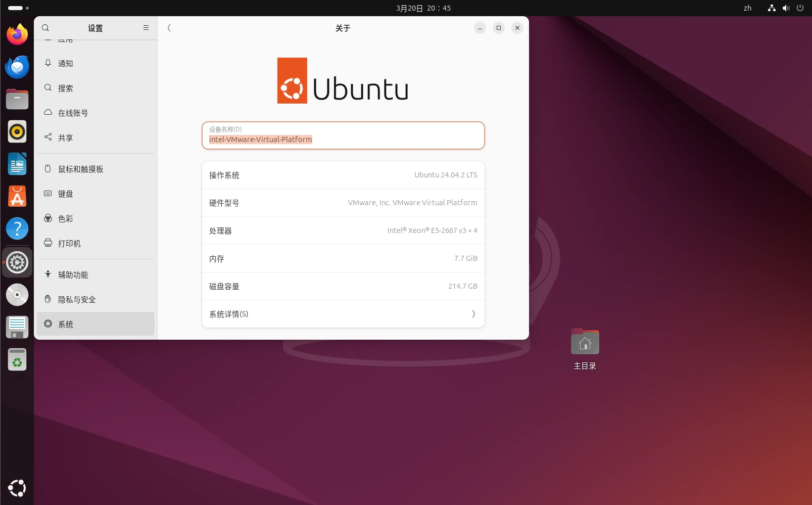Select 系统 in the sidebar
Screen dimensions: 812x505
coord(95,324)
